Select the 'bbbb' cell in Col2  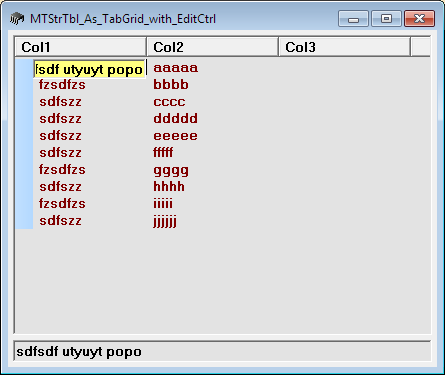point(171,85)
